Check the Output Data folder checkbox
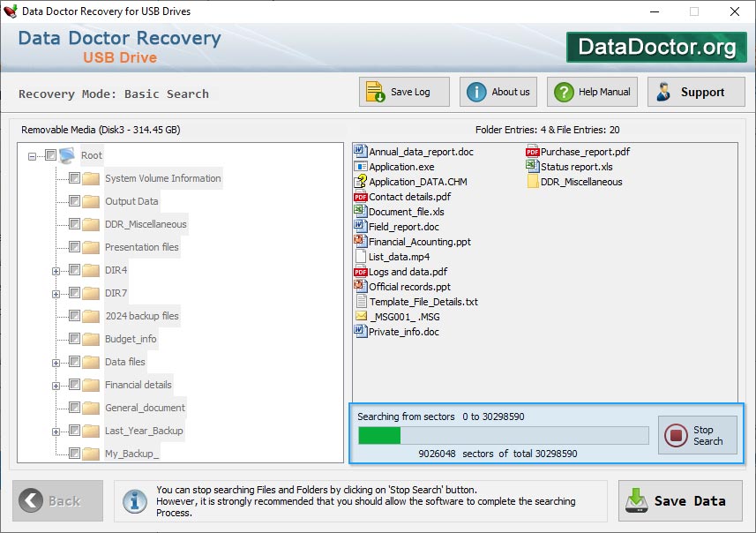756x533 pixels. 74,200
